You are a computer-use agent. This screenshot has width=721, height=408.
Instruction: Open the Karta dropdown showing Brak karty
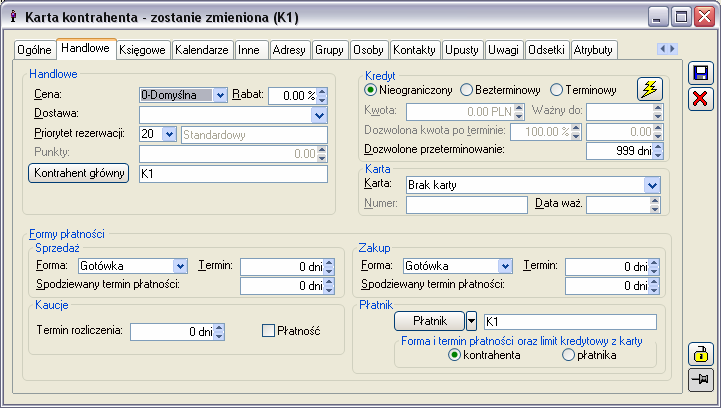click(652, 185)
